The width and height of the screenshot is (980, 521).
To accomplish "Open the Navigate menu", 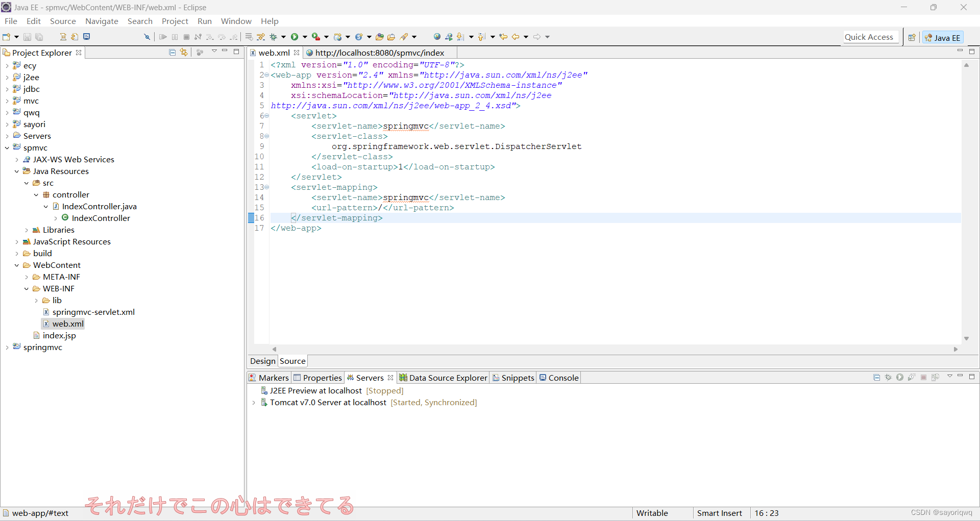I will point(102,21).
